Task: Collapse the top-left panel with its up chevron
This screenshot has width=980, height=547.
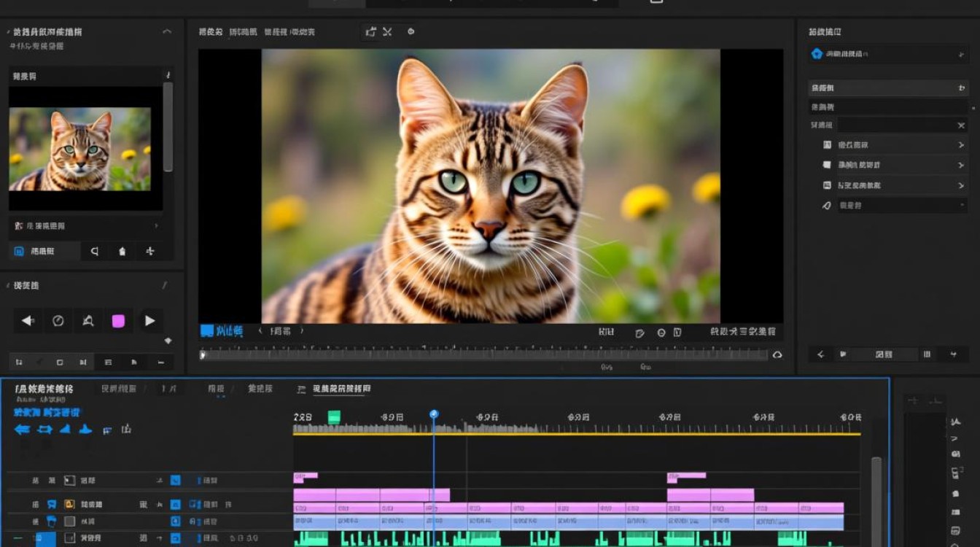Action: (x=167, y=32)
